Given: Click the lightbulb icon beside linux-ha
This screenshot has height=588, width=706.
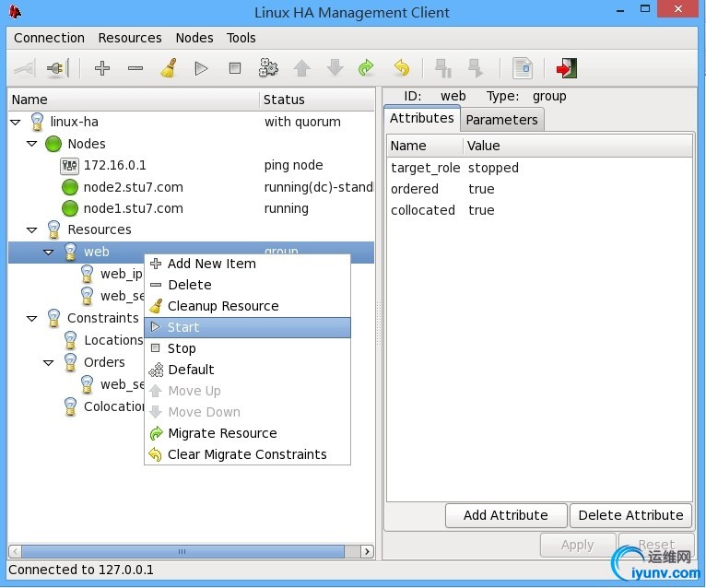Looking at the screenshot, I should (37, 122).
